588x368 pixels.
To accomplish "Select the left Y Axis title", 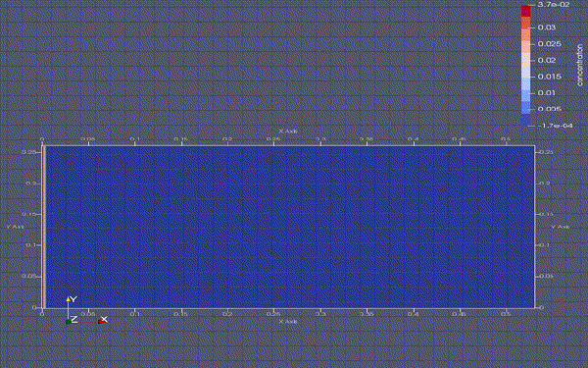I will (16, 227).
